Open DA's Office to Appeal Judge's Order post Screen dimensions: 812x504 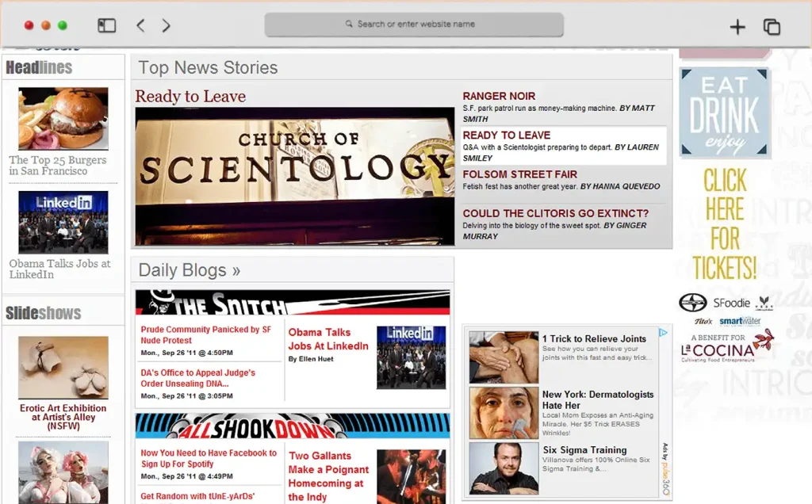[197, 378]
